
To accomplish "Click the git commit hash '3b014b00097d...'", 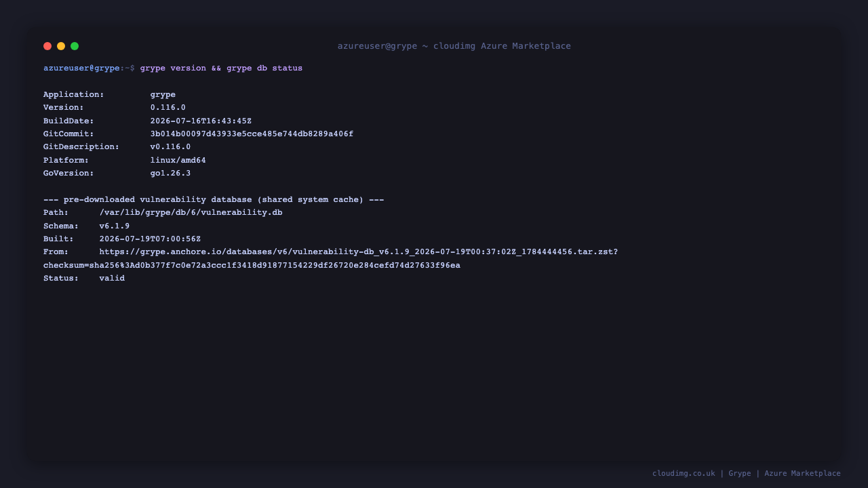I will (252, 134).
